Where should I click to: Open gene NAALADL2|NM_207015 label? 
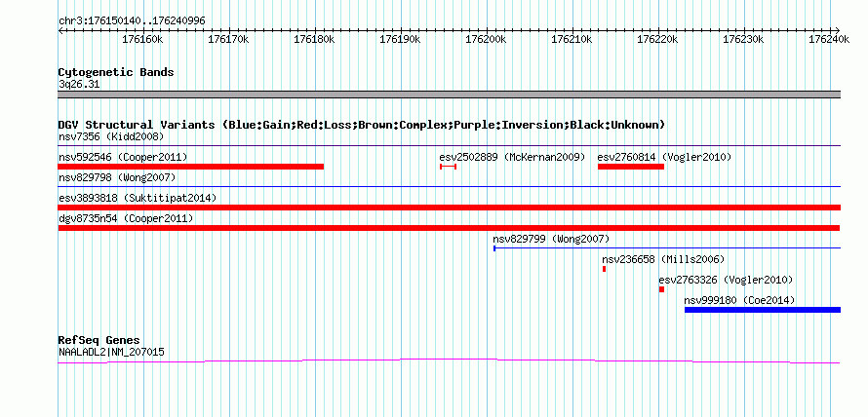click(x=111, y=352)
